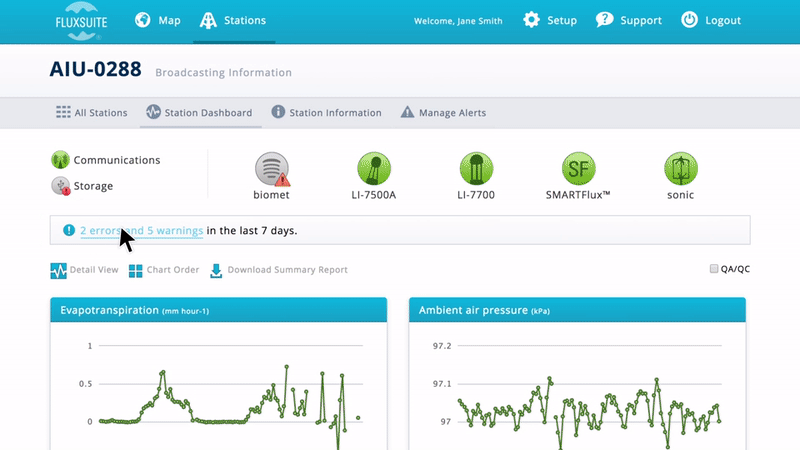Switch to Detail View
The width and height of the screenshot is (800, 450).
(x=85, y=270)
